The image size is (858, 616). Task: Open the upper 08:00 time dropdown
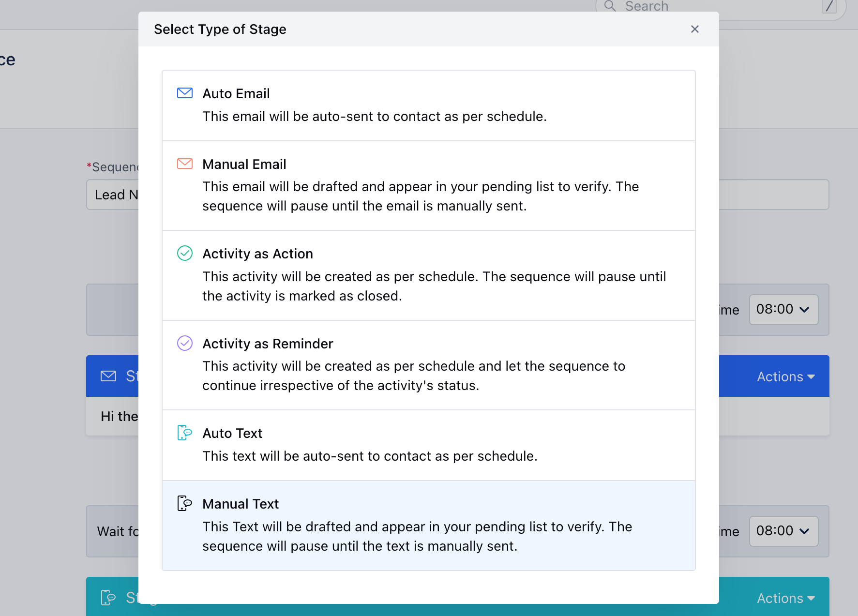(x=783, y=310)
